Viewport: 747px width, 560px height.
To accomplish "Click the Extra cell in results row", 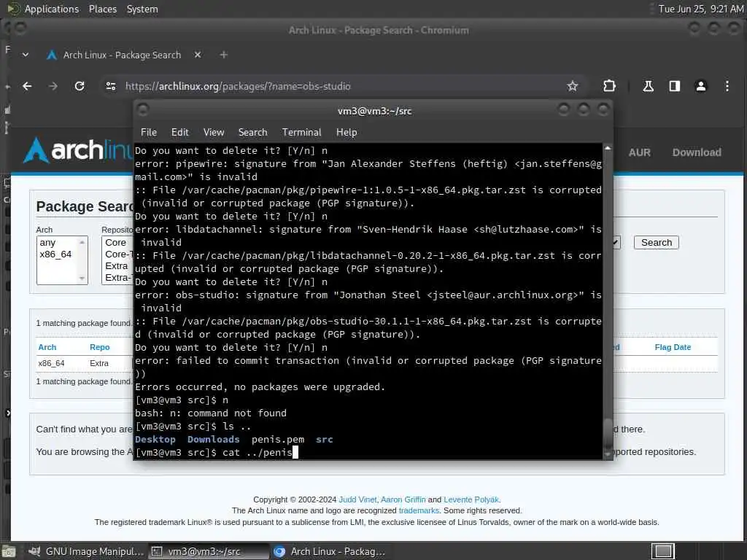I will click(99, 363).
